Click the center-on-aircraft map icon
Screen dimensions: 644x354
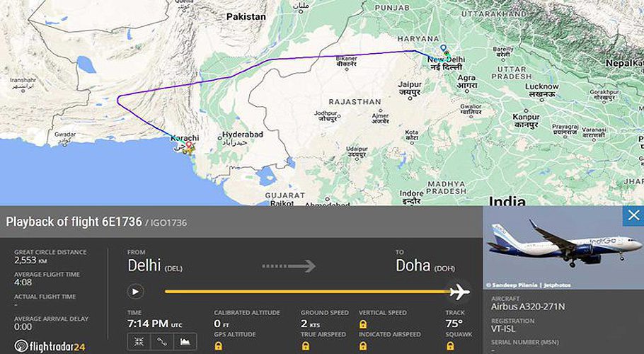click(x=139, y=341)
